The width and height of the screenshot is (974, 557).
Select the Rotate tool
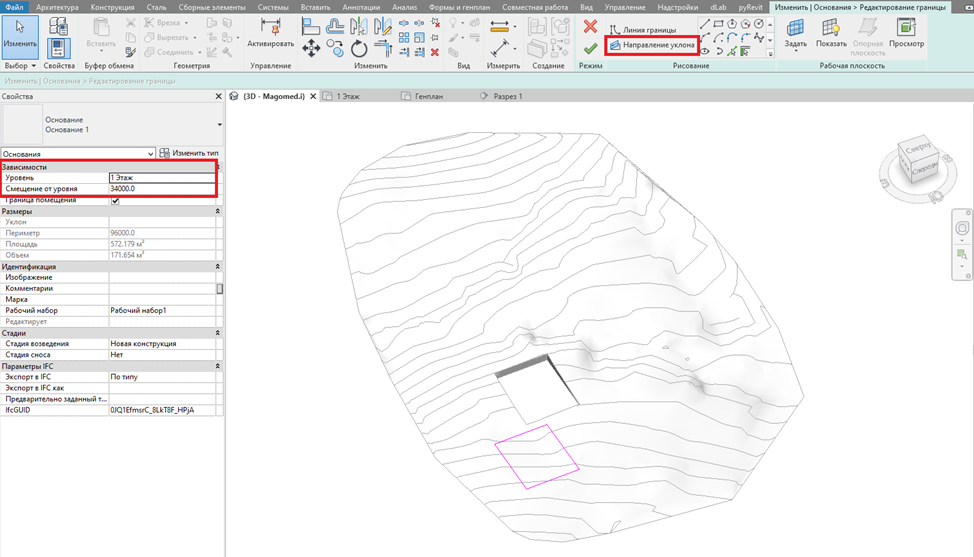(x=359, y=49)
